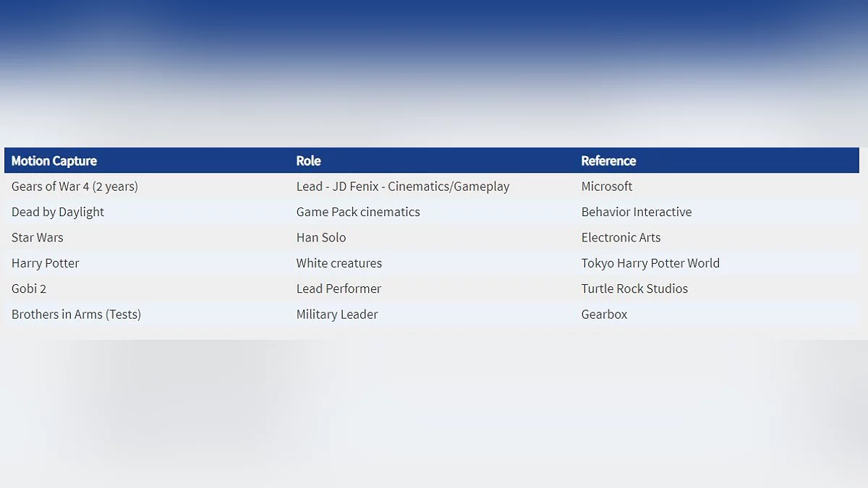Select the Behavior Interactive cell

pyautogui.click(x=717, y=212)
